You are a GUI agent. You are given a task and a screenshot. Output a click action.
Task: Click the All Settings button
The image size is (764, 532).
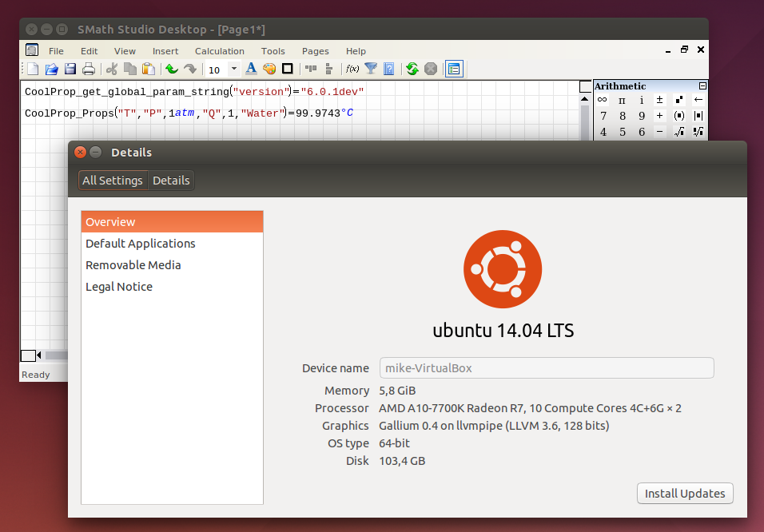(x=113, y=181)
